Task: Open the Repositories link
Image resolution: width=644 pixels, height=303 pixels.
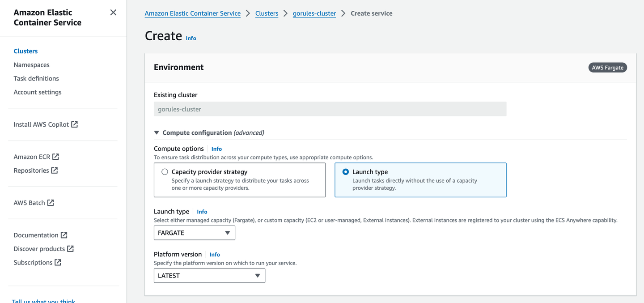Action: (31, 171)
